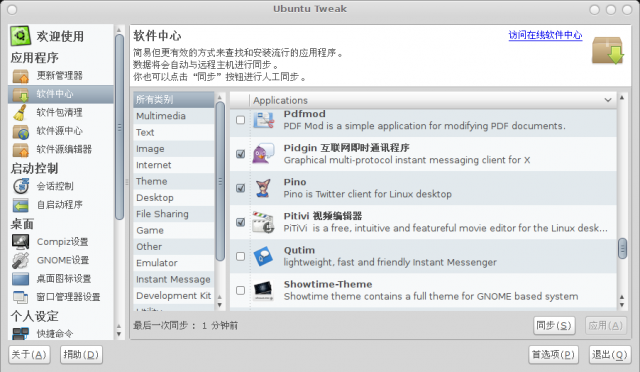
Task: Click the Pidgin purple bird icon
Action: pos(263,154)
